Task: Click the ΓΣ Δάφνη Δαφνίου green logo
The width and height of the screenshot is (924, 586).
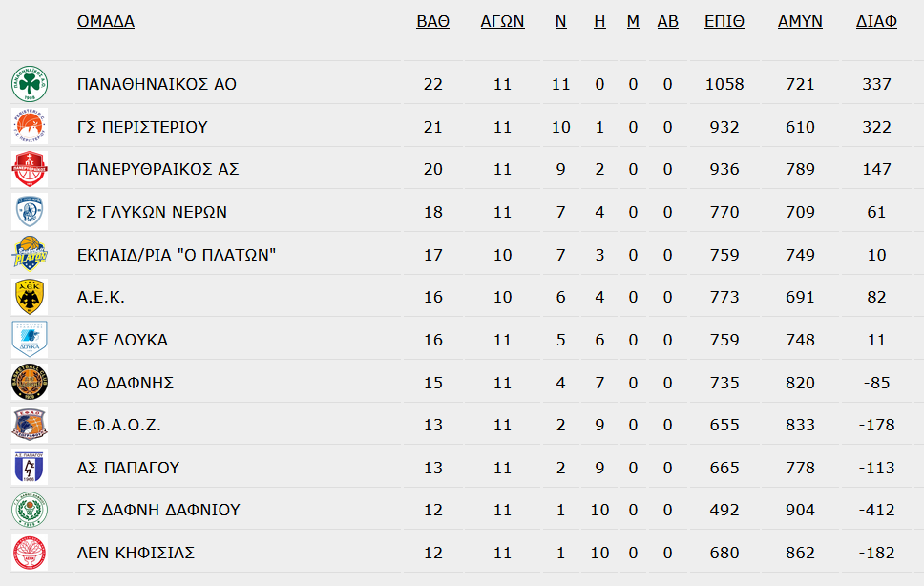Action: coord(30,510)
